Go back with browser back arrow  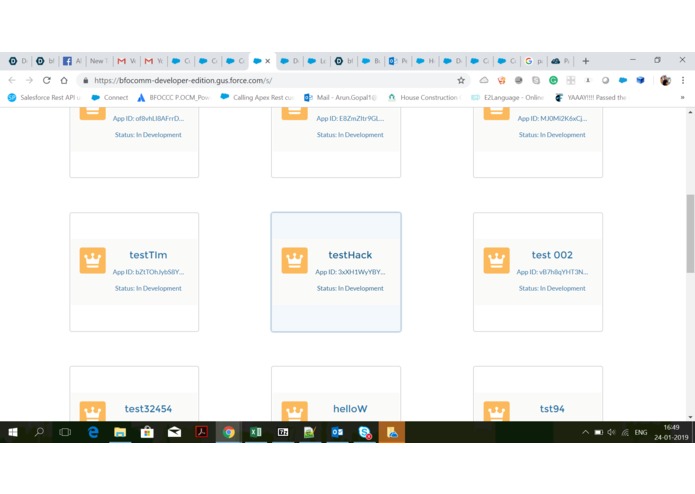12,80
